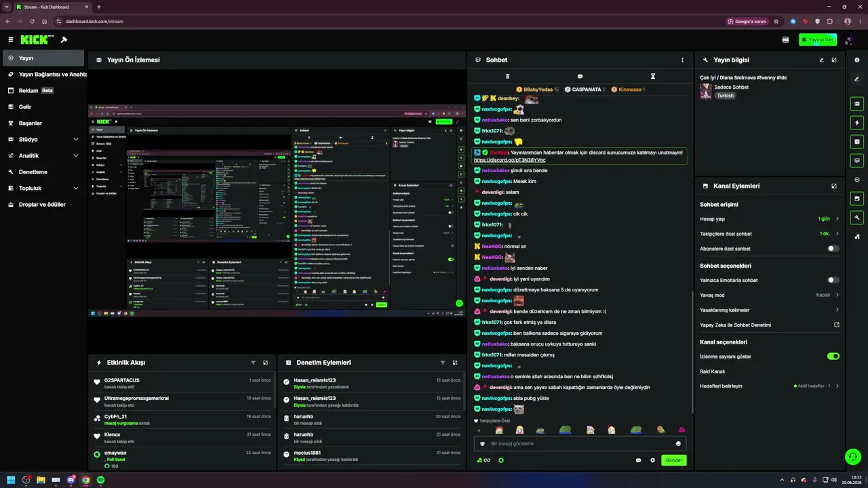This screenshot has width=868, height=488.
Task: Open the discord.gg link in chat
Action: tap(509, 160)
